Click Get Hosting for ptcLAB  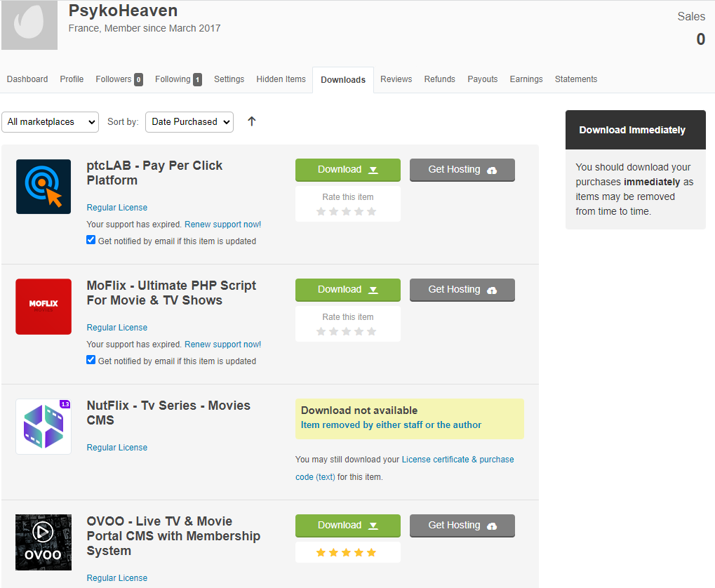click(x=462, y=170)
